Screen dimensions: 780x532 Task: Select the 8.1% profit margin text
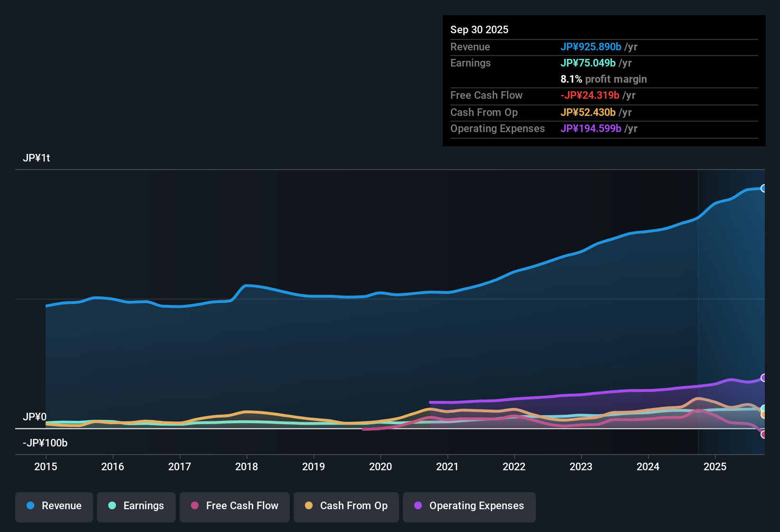coord(604,79)
